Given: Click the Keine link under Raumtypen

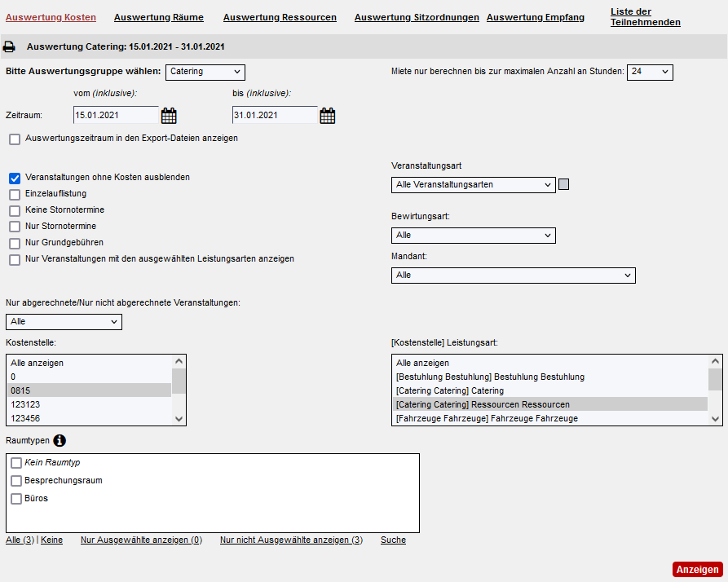Looking at the screenshot, I should tap(51, 540).
